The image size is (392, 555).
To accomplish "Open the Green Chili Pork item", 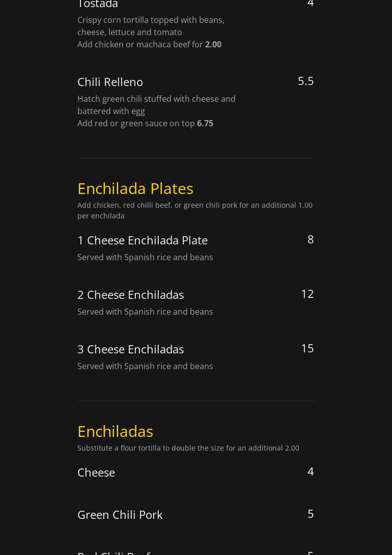I will point(120,515).
